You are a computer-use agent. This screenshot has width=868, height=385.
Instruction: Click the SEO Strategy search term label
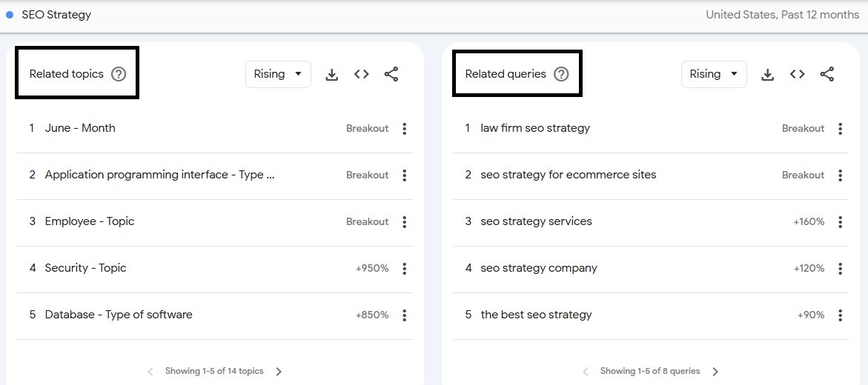tap(56, 15)
